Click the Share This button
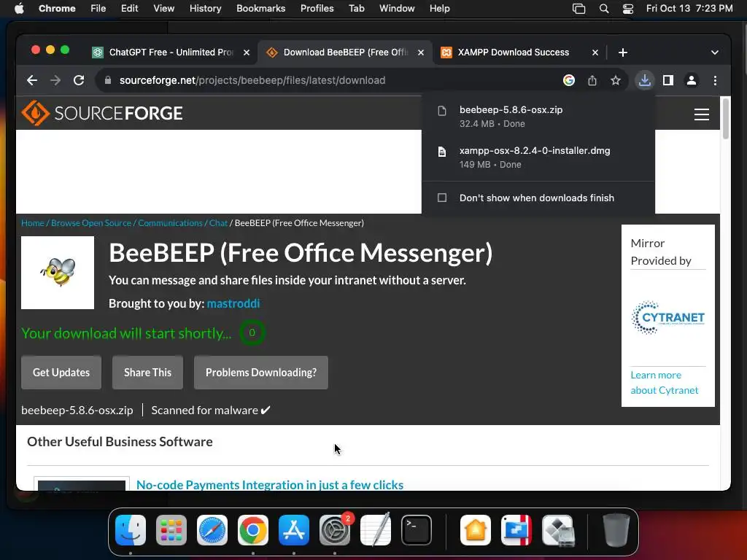Viewport: 747px width, 560px height. point(147,373)
